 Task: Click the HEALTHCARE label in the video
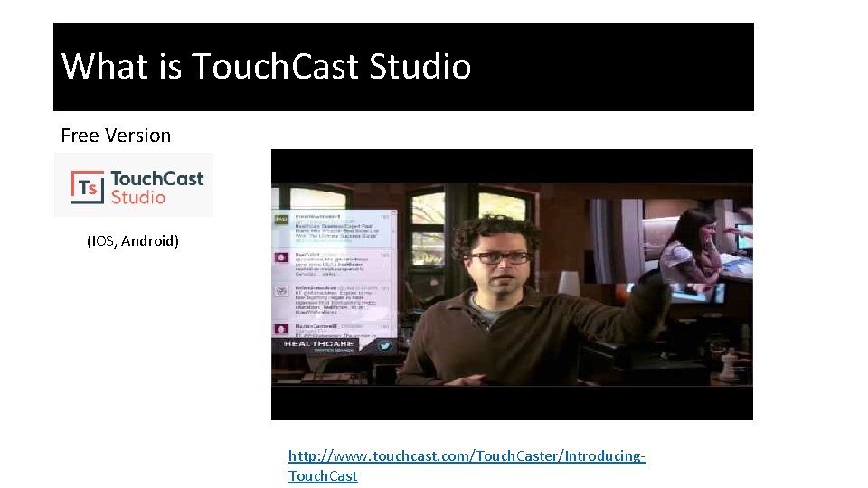point(318,344)
